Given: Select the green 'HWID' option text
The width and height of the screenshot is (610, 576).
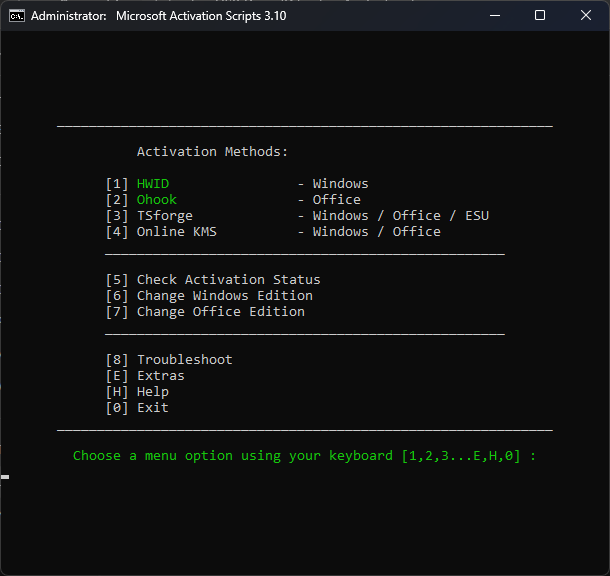Looking at the screenshot, I should coord(153,184).
